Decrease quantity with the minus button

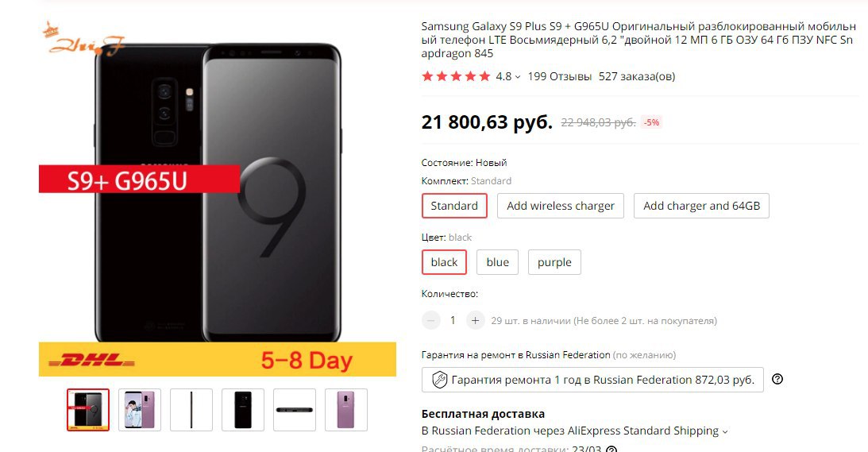coord(430,320)
